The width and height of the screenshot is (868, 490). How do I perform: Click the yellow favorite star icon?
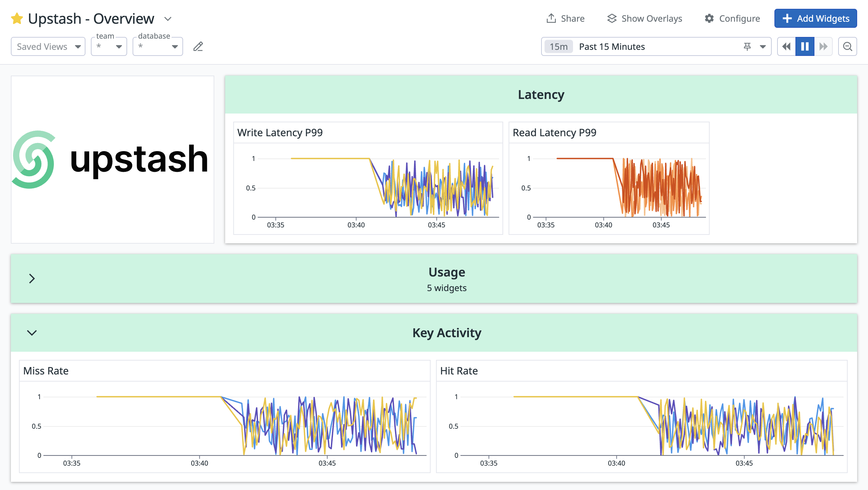[x=17, y=19]
